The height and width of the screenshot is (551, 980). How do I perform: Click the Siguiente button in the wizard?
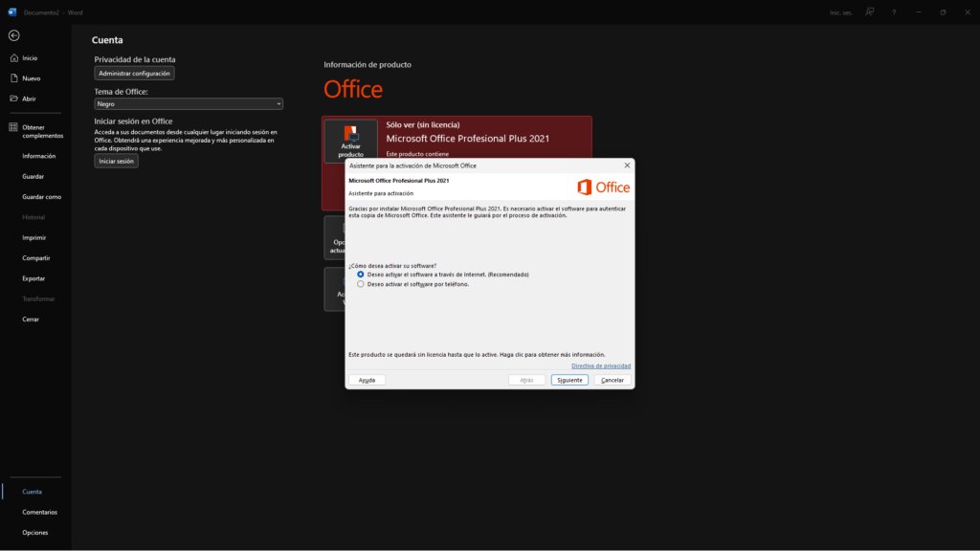pyautogui.click(x=569, y=380)
